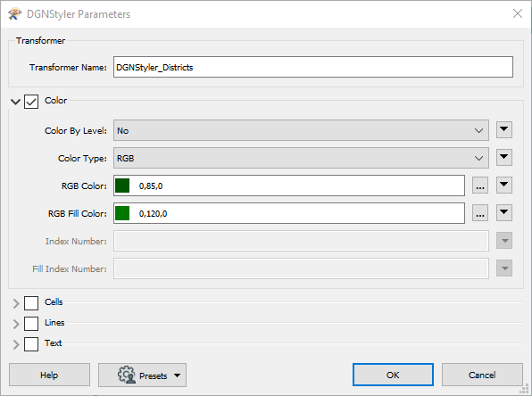Click the Presets gear icon
The height and width of the screenshot is (396, 532).
(127, 375)
